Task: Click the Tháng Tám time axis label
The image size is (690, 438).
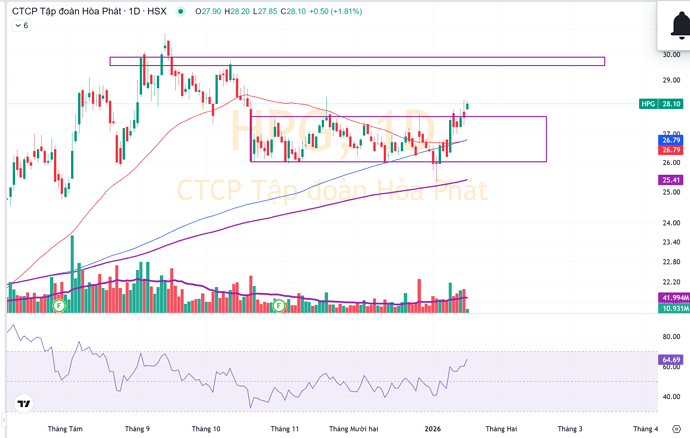Action: pos(65,429)
